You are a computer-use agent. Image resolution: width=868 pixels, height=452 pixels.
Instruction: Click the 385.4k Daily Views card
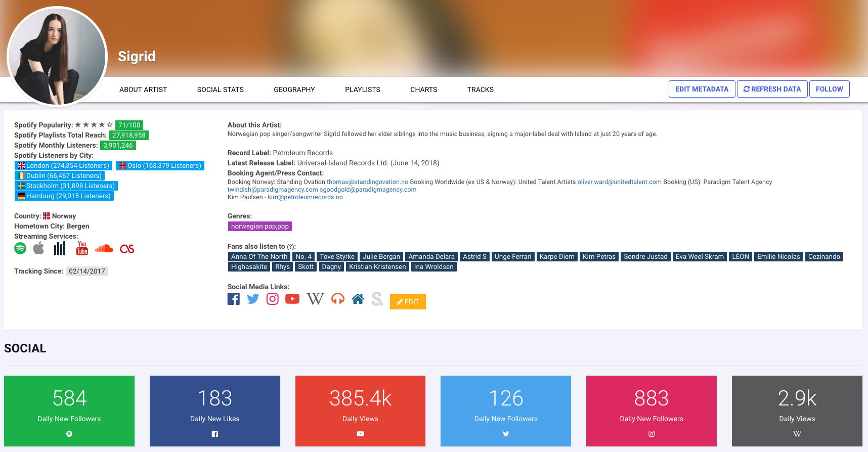click(360, 411)
